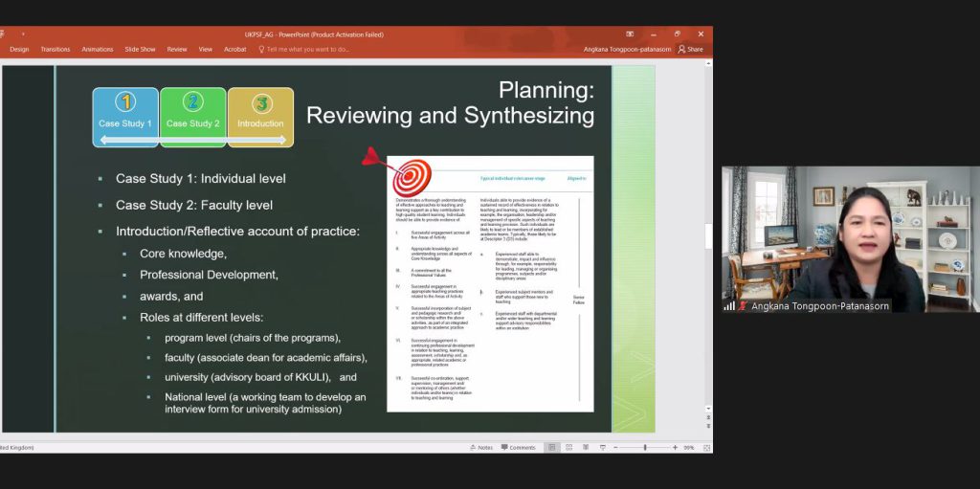The width and height of the screenshot is (980, 489).
Task: Click the account name Angkana Tongpoon-patanasorn
Action: tap(627, 49)
